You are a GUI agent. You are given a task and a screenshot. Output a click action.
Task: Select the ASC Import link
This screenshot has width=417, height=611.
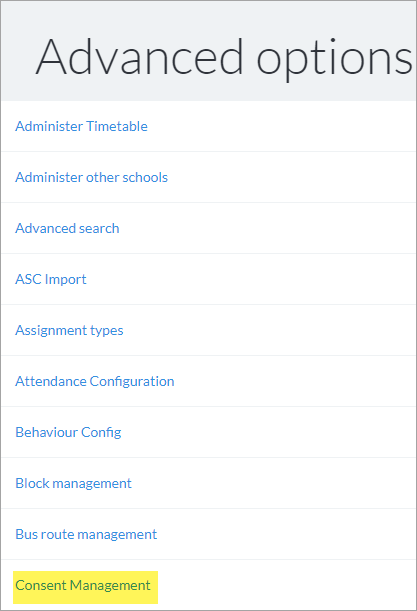[51, 279]
